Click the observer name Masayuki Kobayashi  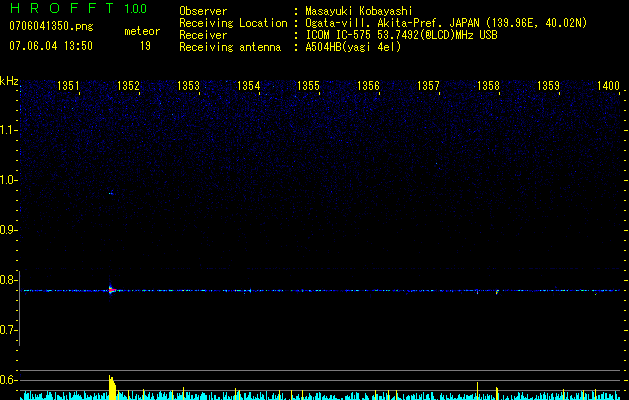359,11
